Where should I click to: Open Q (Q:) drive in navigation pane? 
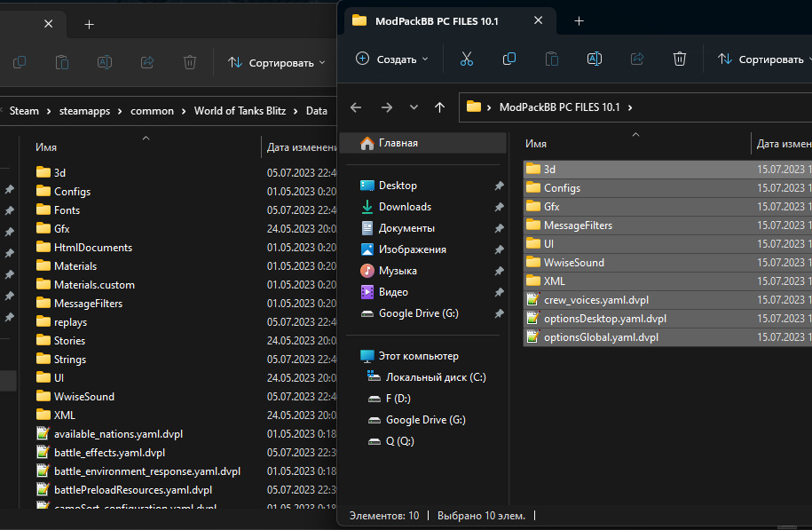pos(399,441)
